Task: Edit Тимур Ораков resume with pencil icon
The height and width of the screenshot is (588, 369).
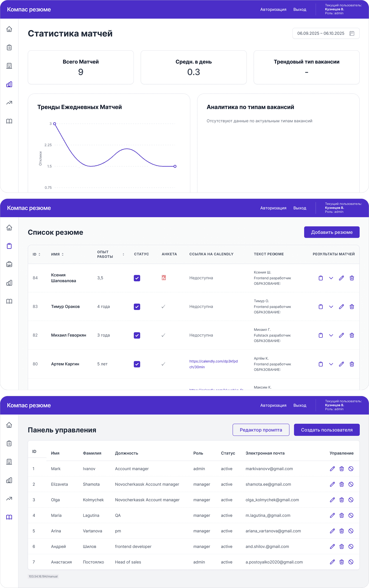Action: click(x=341, y=307)
